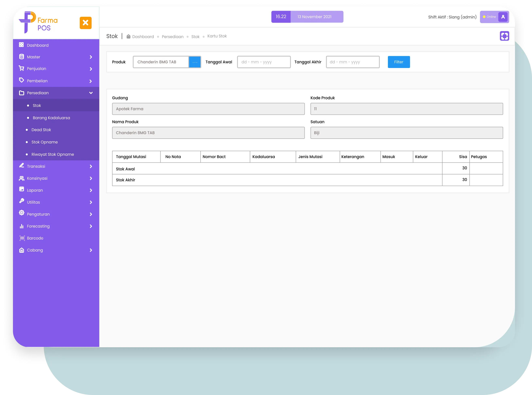Open the user profile icon
The width and height of the screenshot is (532, 395).
[x=503, y=17]
